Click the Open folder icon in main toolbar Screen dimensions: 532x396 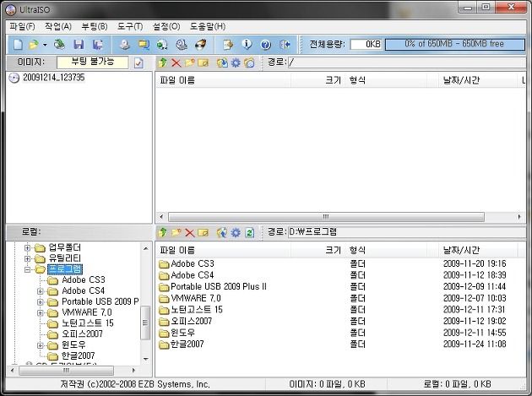tap(34, 45)
